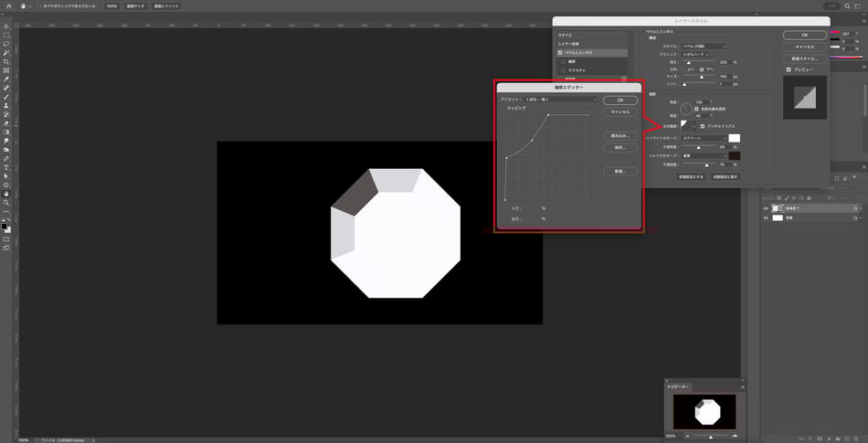The image size is (868, 443).
Task: Click OK in the contour editor dialog
Action: (620, 100)
